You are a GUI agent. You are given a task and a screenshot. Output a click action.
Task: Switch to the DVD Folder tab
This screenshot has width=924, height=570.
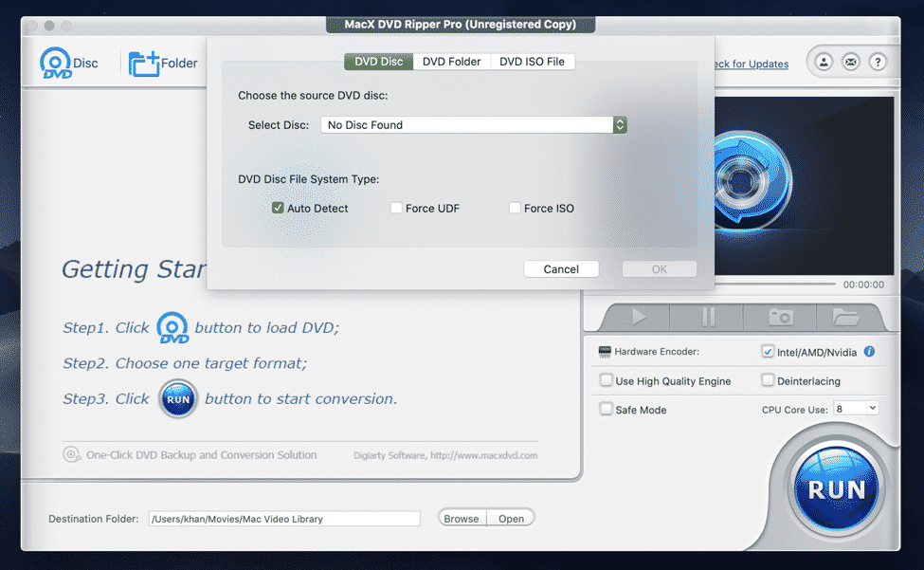pyautogui.click(x=451, y=62)
